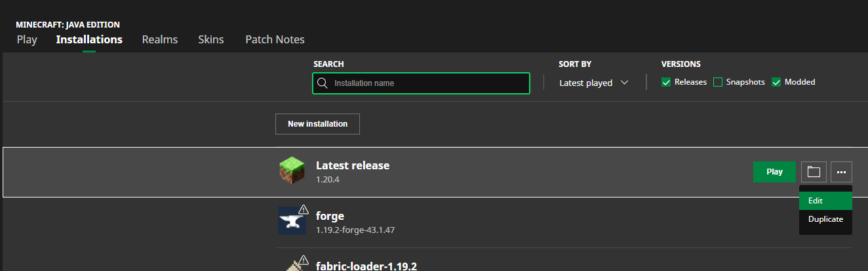868x271 pixels.
Task: Click the green Play button
Action: pos(774,172)
